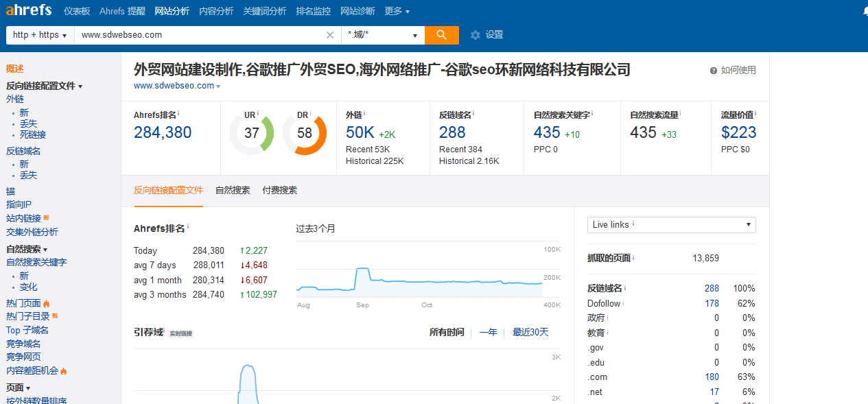Click info icon next to Ahrefs排名 metric
This screenshot has height=404, width=868.
179,114
